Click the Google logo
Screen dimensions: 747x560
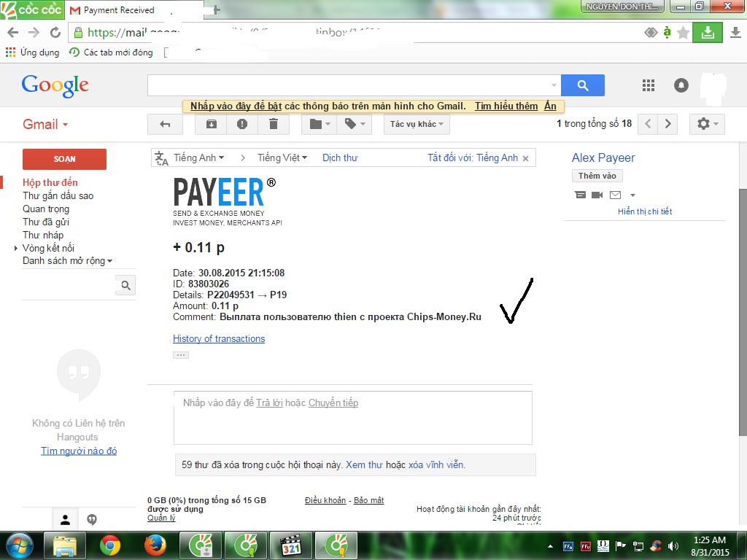[55, 86]
